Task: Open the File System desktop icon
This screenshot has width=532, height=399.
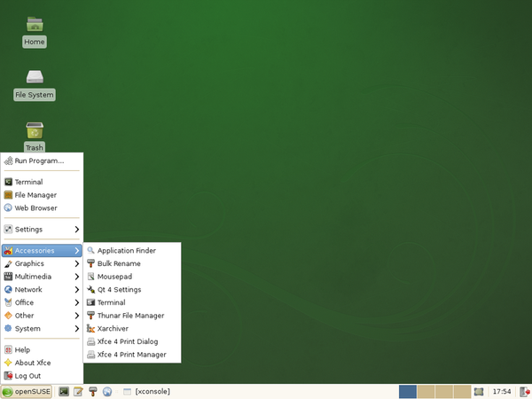Action: 35,77
